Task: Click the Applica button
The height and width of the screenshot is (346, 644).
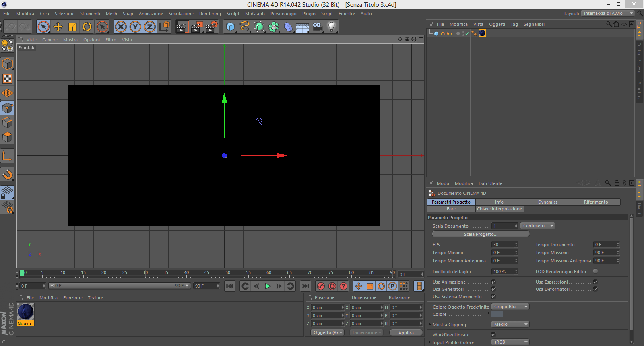Action: tap(406, 333)
